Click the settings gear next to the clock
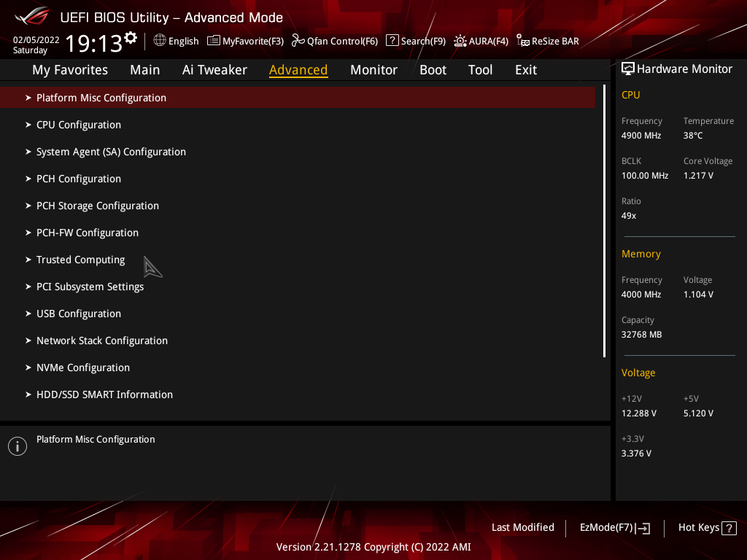The image size is (747, 560). pyautogui.click(x=131, y=38)
